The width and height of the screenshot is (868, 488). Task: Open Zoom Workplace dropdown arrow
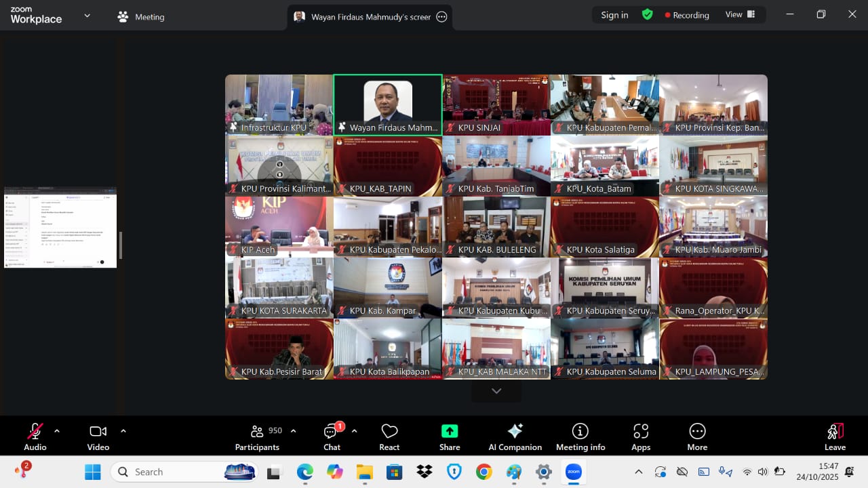tap(87, 16)
